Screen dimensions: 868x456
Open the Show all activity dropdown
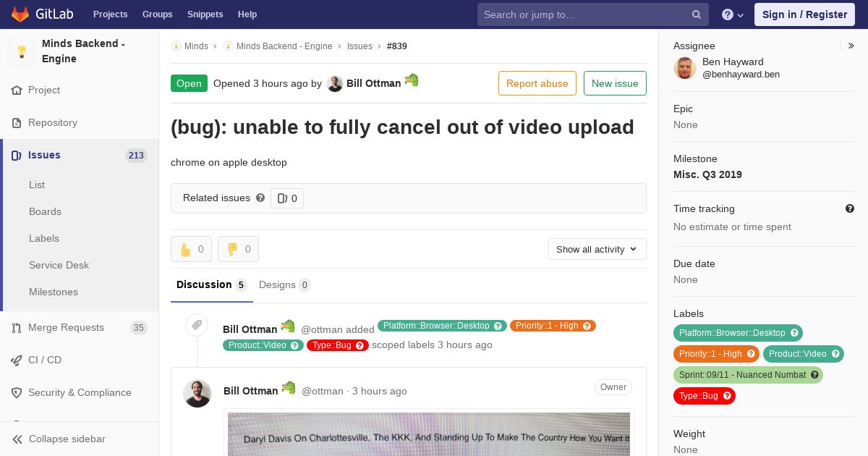(597, 249)
